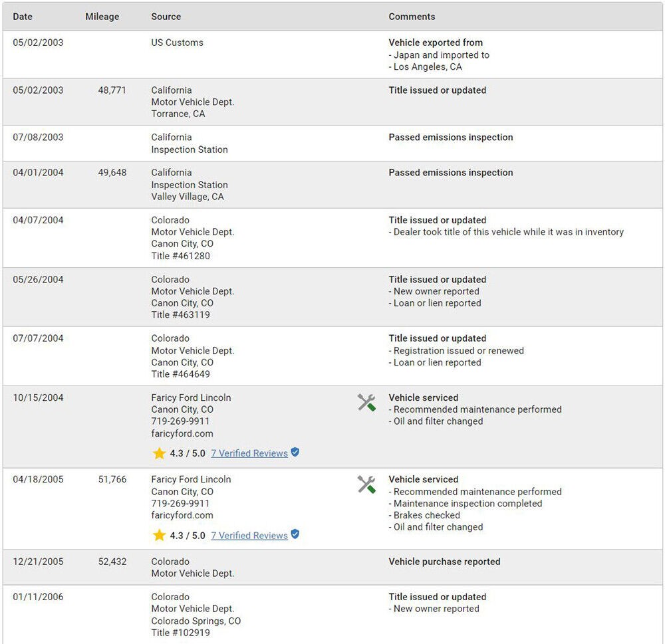Click the star rating icon in 04/18/2005 entry
This screenshot has width=665, height=644.
point(159,535)
